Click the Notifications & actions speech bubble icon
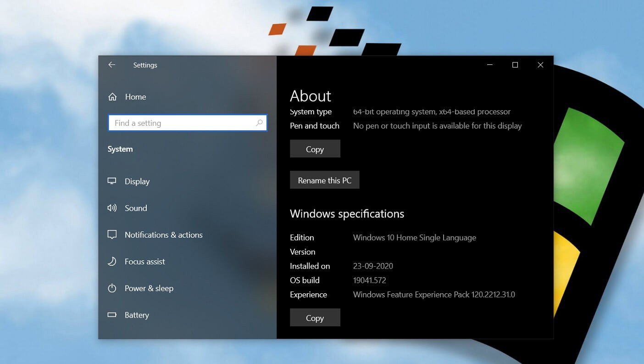 tap(112, 235)
